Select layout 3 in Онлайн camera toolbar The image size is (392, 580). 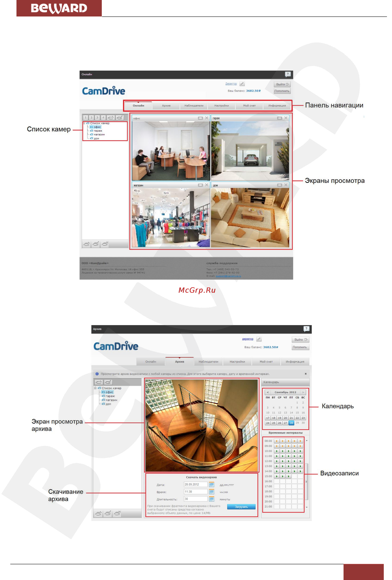click(x=97, y=118)
